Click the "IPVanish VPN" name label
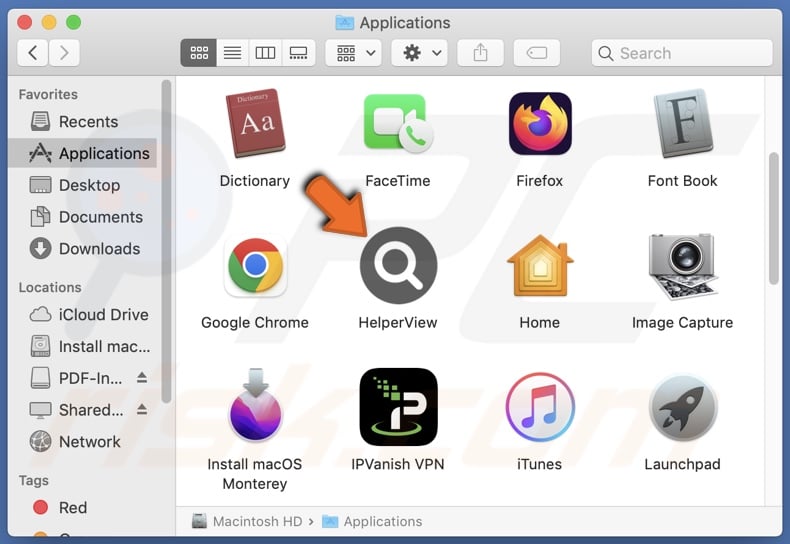The width and height of the screenshot is (790, 544). [x=398, y=464]
